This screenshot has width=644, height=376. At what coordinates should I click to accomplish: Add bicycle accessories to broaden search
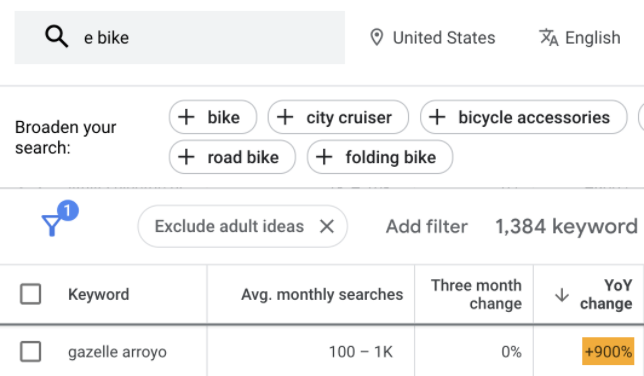(524, 117)
